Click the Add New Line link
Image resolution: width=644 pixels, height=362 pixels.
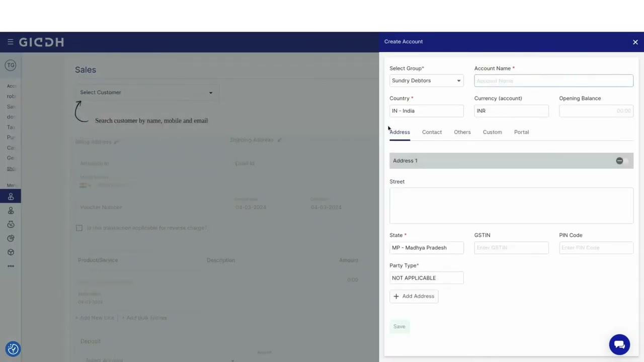point(96,318)
